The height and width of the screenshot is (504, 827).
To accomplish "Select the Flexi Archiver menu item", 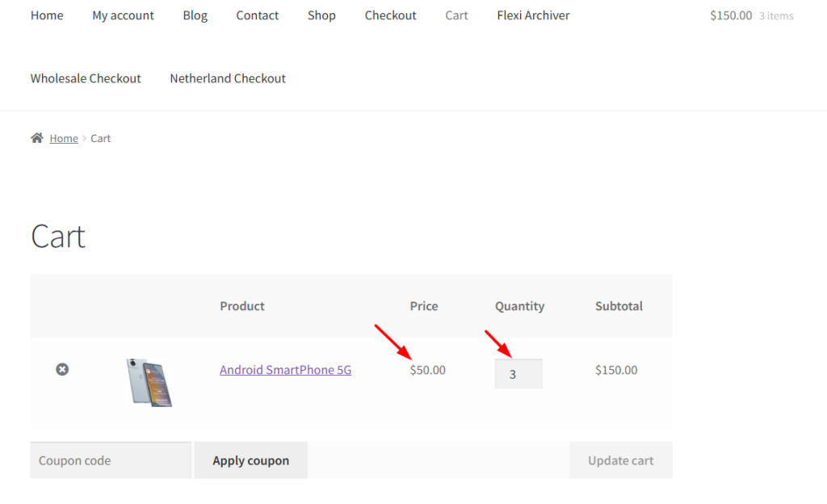I will point(532,15).
